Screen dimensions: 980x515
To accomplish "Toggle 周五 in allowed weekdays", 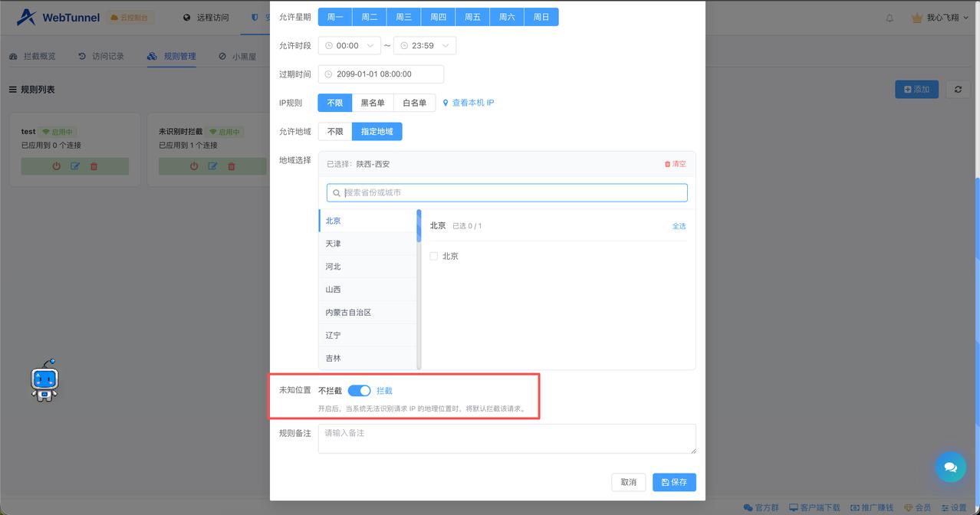I will pyautogui.click(x=472, y=17).
